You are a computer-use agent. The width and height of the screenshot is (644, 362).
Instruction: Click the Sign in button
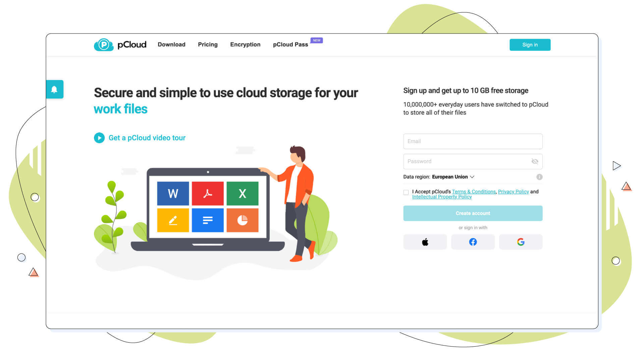point(530,45)
